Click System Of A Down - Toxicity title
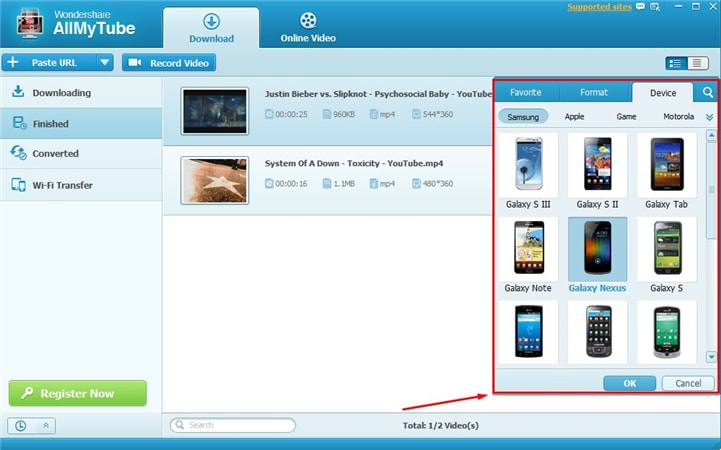721x450 pixels. 354,163
